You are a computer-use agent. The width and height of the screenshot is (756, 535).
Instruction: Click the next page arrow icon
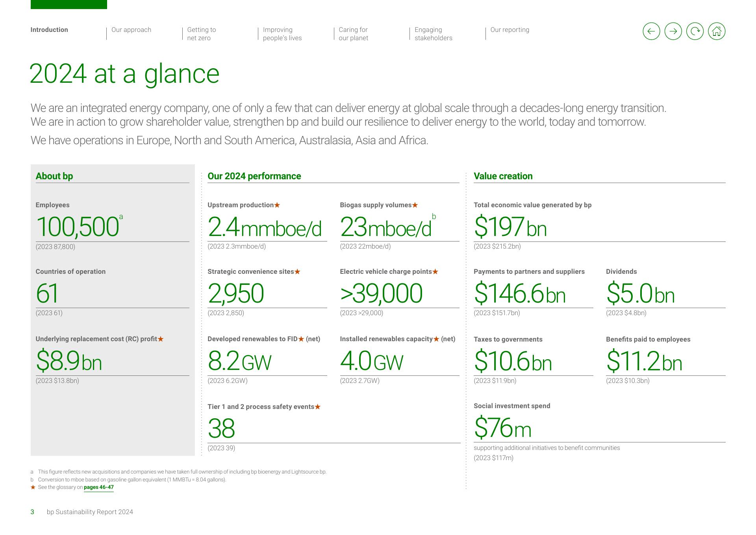click(x=673, y=31)
